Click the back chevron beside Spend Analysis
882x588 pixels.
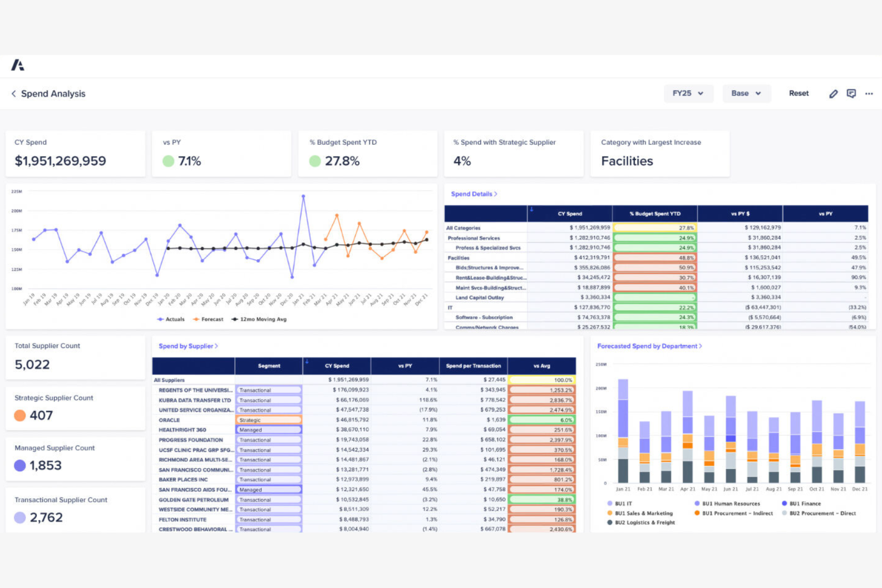12,94
